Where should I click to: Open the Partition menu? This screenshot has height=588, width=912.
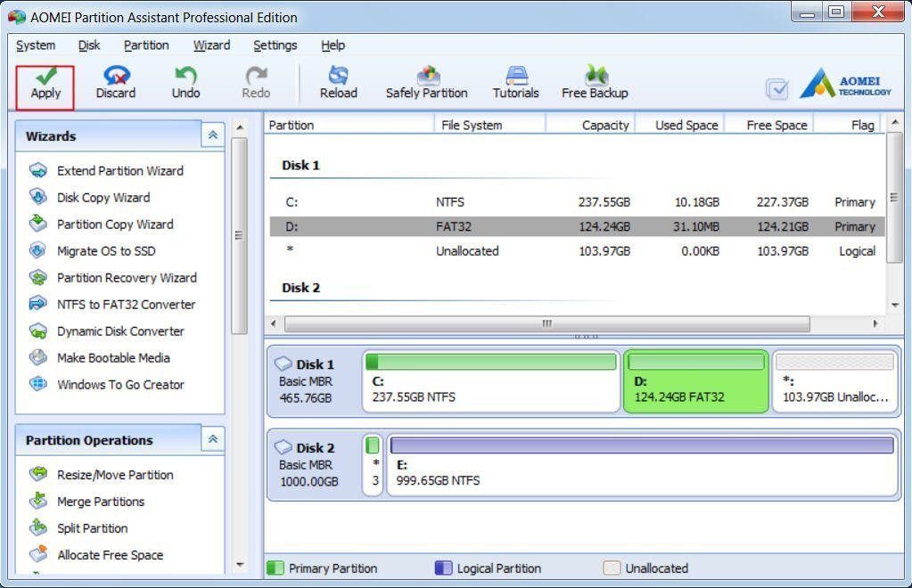[146, 45]
